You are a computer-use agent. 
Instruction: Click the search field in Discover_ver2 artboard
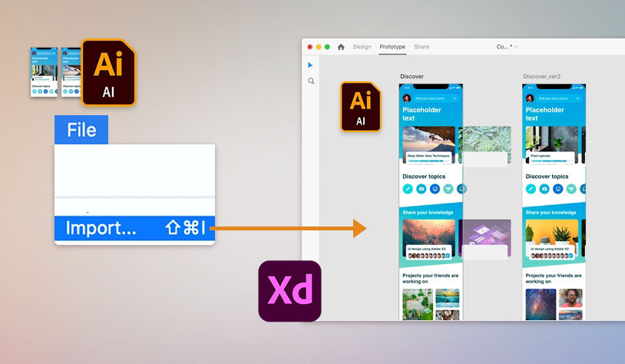(x=557, y=98)
